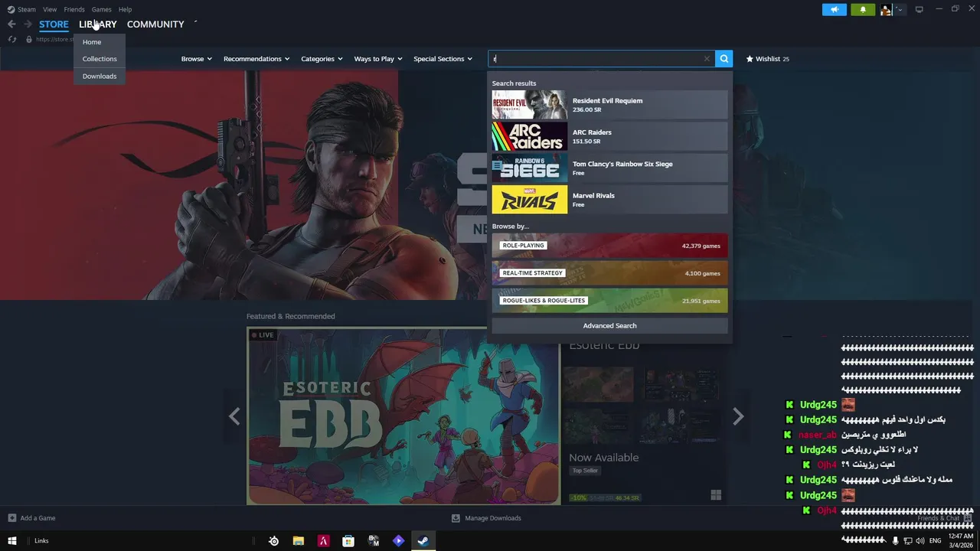Browse by ROGUE-LIKES & ROGUE-LITES tag
The height and width of the screenshot is (551, 980).
609,301
